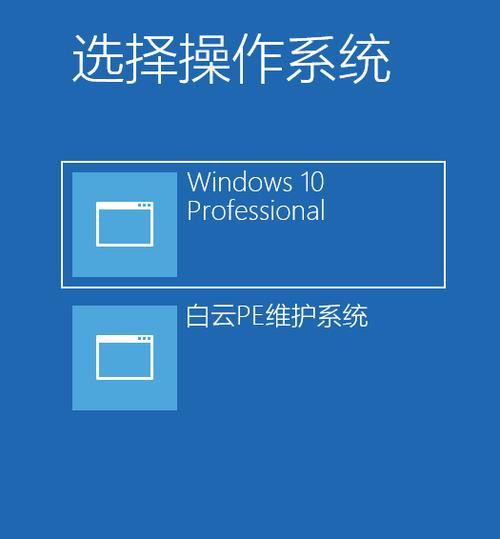500x539 pixels.
Task: Select the light-blue tile beside Windows 10 Professional
Action: (x=124, y=224)
